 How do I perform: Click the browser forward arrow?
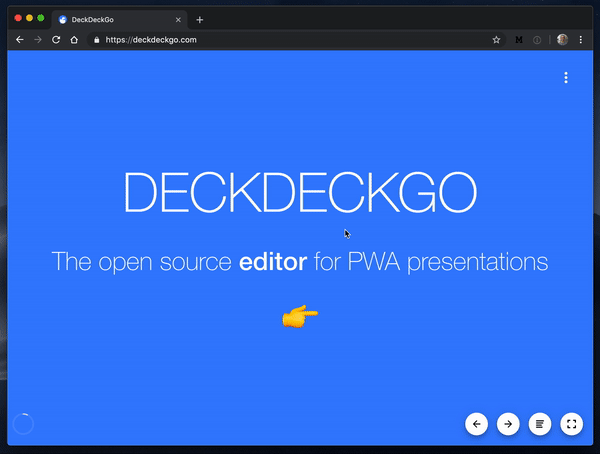38,40
